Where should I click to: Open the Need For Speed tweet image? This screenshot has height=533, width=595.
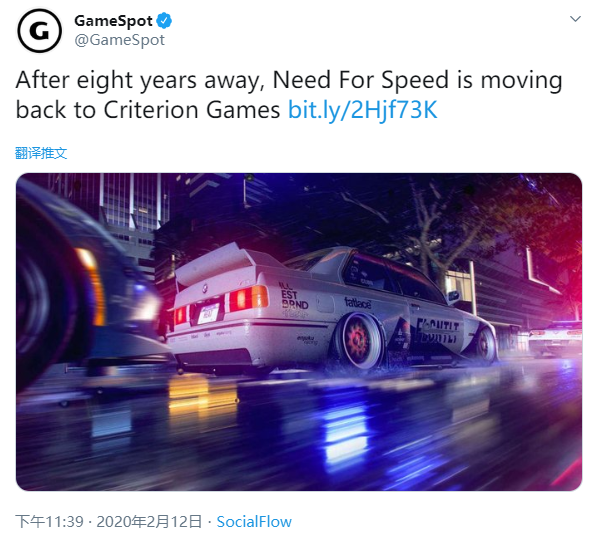(299, 332)
